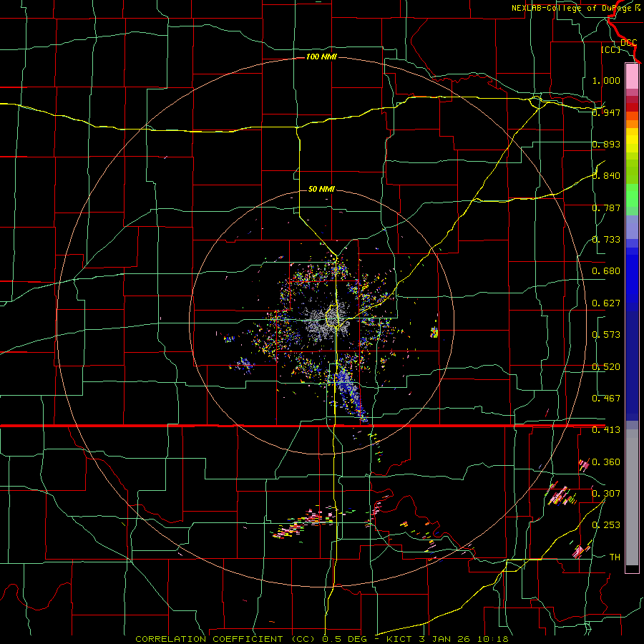
Task: Click the 0.307 legend value
Action: pyautogui.click(x=606, y=494)
